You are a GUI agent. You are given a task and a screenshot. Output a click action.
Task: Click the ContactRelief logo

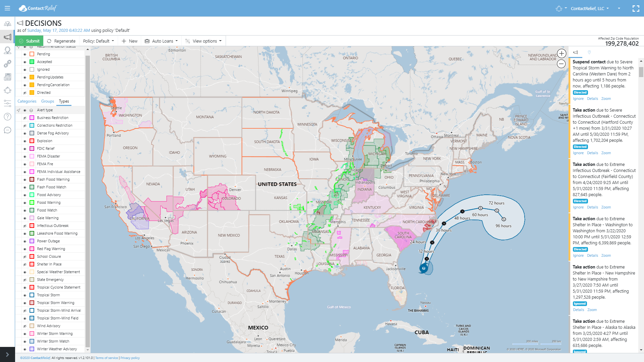coord(38,8)
